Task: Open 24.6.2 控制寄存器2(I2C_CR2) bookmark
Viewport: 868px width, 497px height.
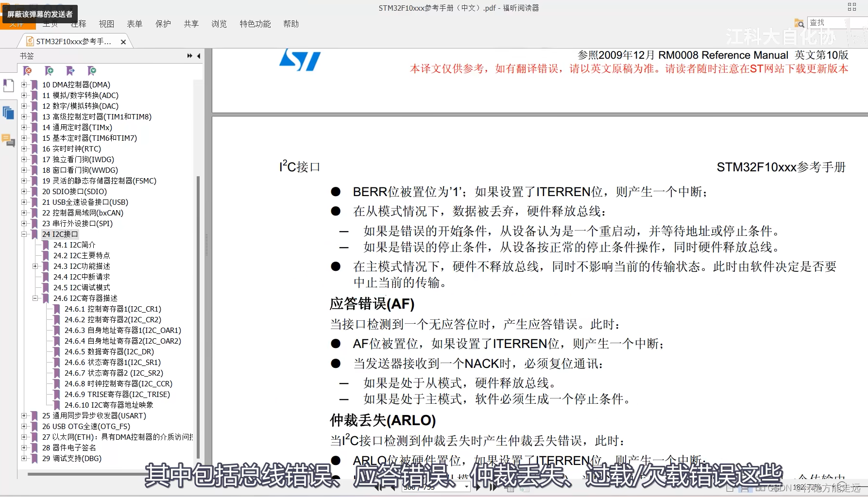Action: tap(113, 319)
